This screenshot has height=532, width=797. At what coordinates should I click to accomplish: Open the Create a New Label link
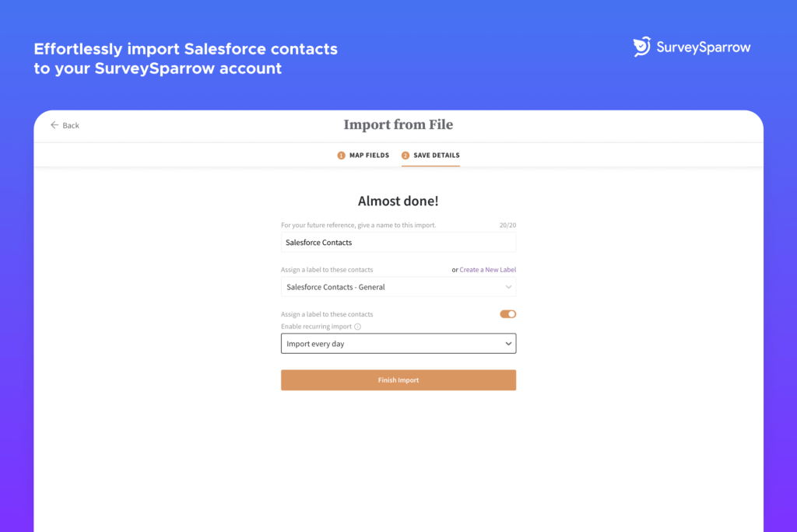click(487, 270)
